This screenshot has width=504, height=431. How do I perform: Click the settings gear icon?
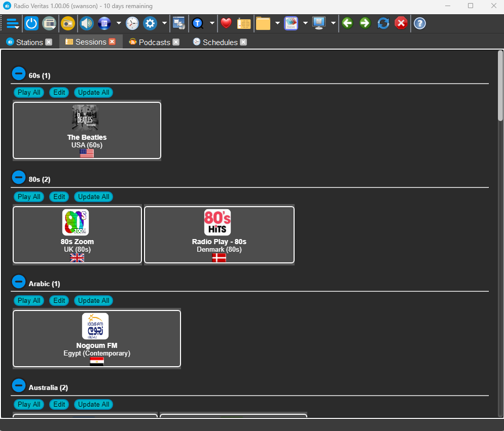pyautogui.click(x=150, y=23)
